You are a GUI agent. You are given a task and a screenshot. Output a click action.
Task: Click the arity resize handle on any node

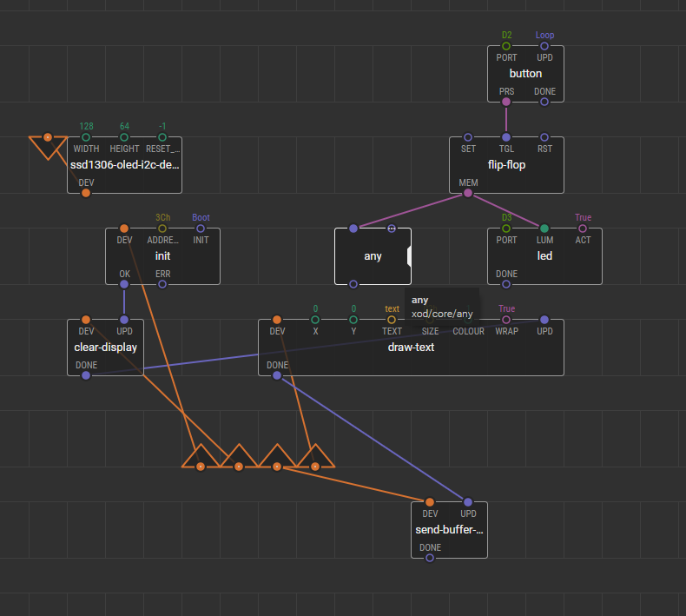click(x=409, y=256)
